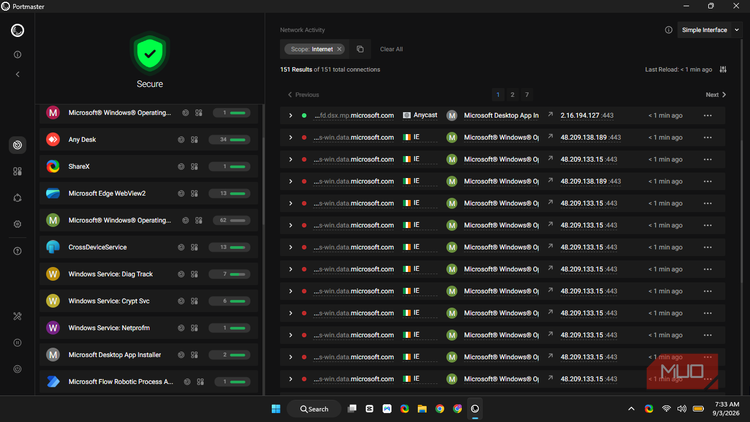Click Any Desk's connection bar showing 34

tap(230, 140)
